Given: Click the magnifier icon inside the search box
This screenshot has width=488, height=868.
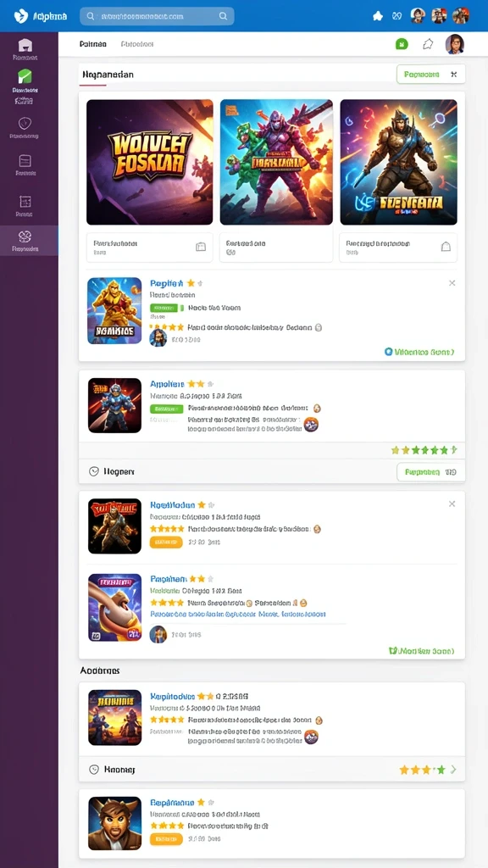Looking at the screenshot, I should coord(223,16).
